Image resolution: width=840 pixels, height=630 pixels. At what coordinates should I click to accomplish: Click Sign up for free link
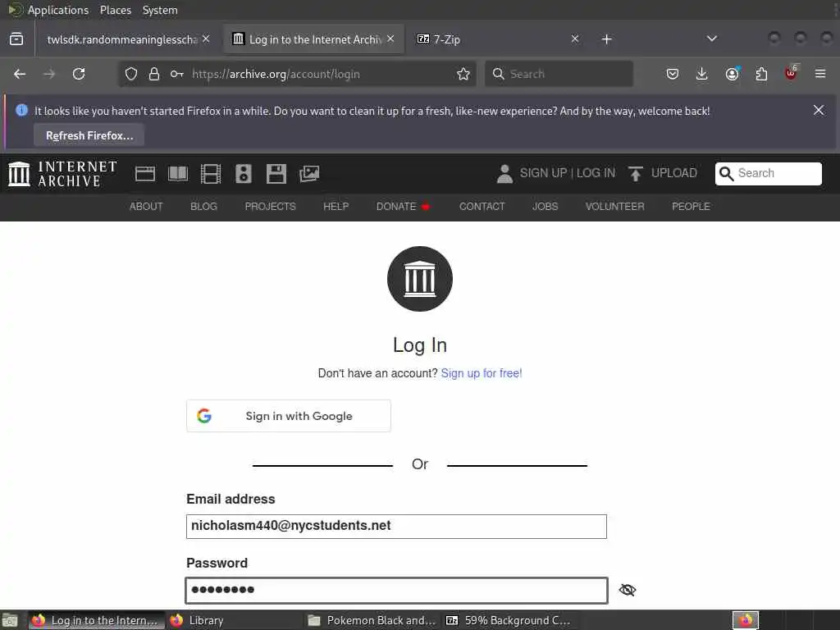click(481, 373)
